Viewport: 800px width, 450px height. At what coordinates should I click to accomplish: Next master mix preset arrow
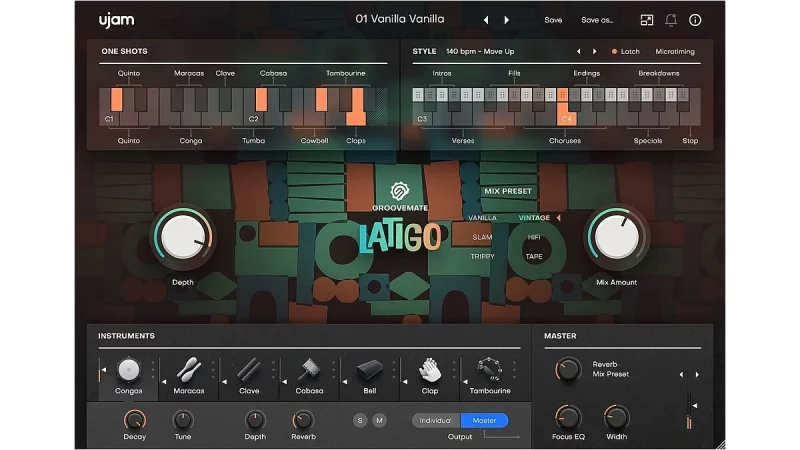pyautogui.click(x=697, y=374)
